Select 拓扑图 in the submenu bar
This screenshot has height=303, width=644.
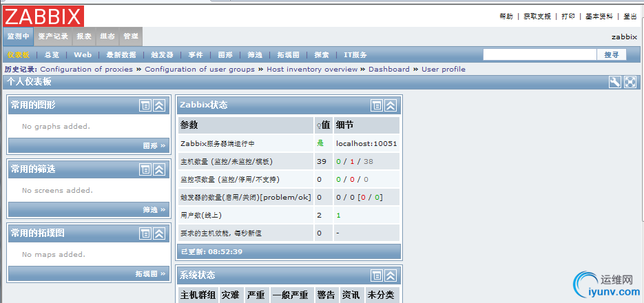pyautogui.click(x=289, y=55)
